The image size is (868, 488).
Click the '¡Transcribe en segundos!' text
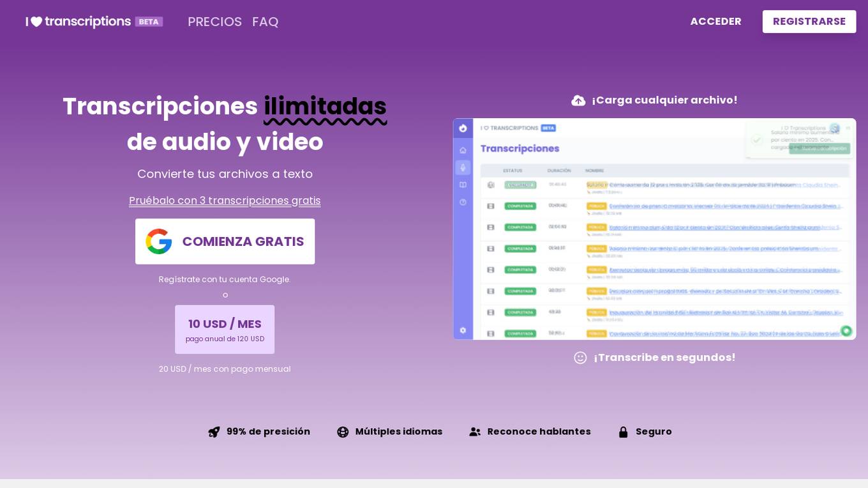click(x=664, y=358)
